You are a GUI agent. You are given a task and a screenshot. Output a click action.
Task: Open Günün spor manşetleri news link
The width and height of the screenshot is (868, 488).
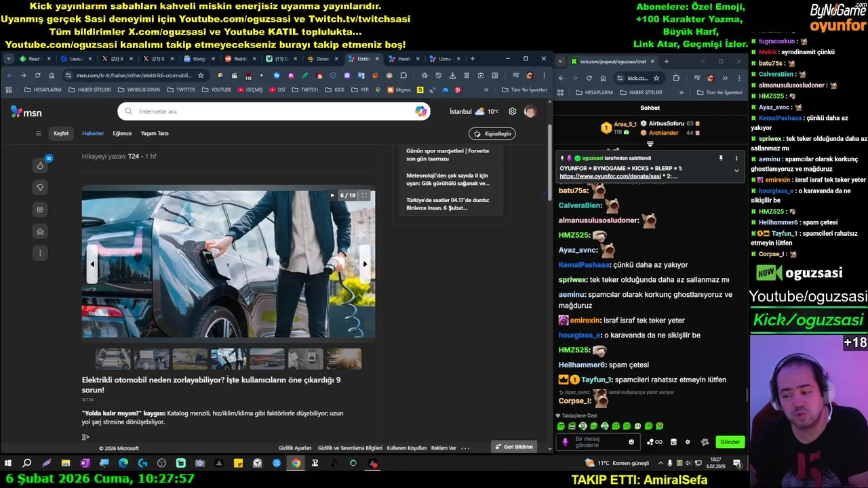(448, 155)
